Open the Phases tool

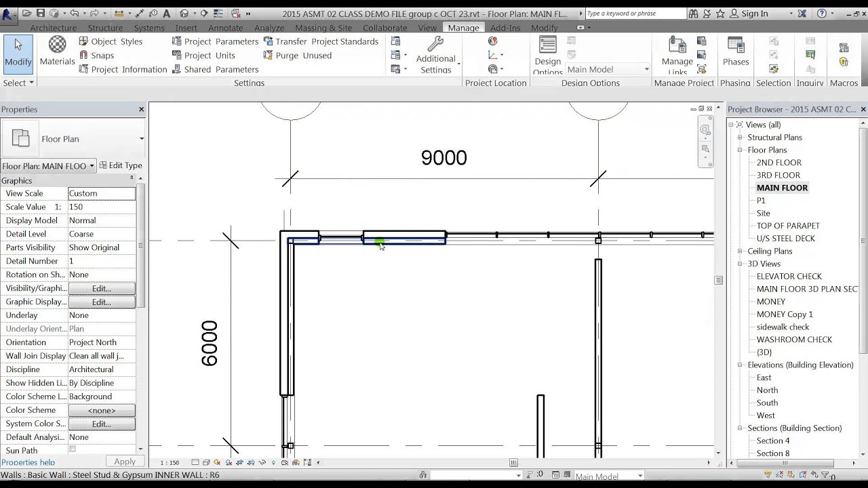pyautogui.click(x=736, y=52)
